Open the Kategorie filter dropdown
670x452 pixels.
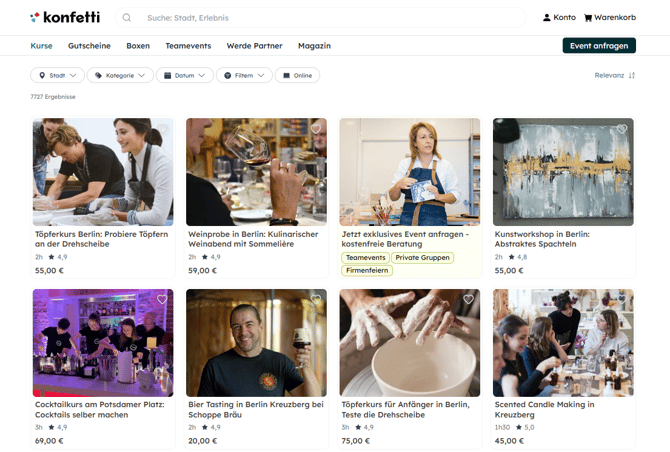(x=120, y=75)
